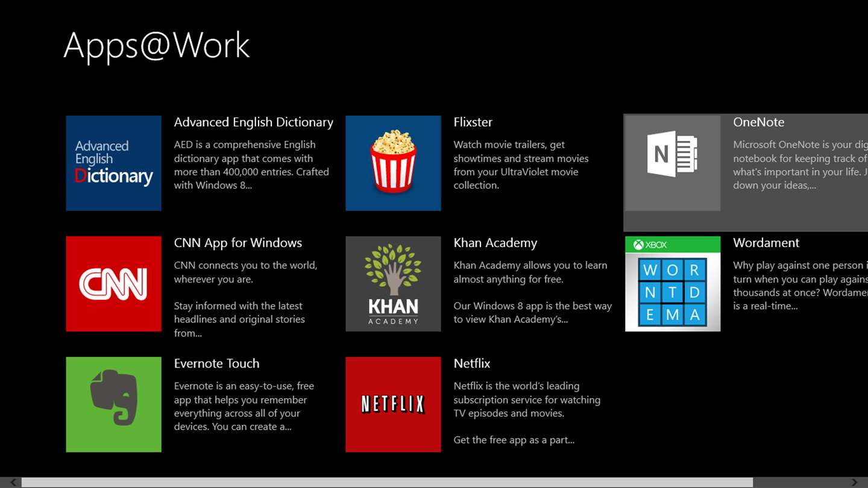
Task: Click the "CNN App for Windows" title
Action: coord(237,243)
